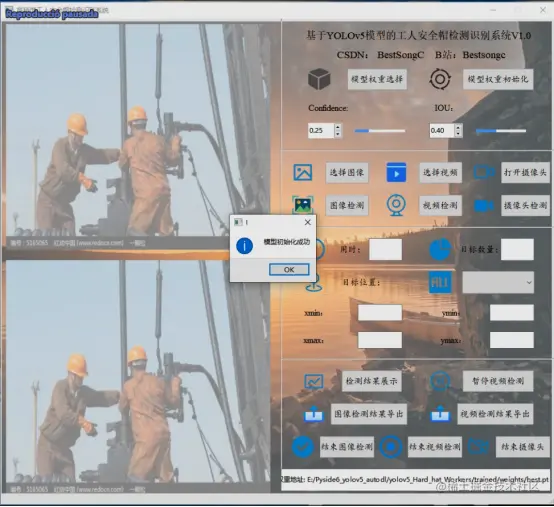Click the pause circle icon beside 暂停视频检测
Viewport: 554px width, 507px height.
click(440, 381)
